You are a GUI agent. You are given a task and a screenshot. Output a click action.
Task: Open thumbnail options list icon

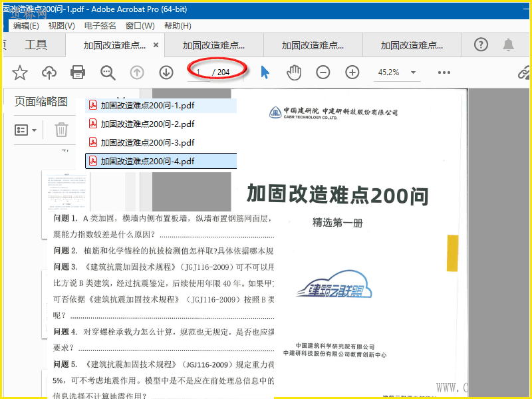coord(25,130)
